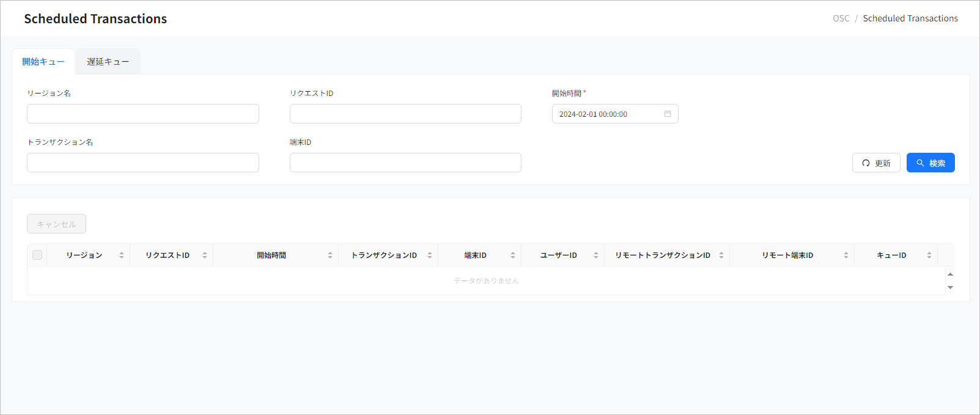The height and width of the screenshot is (415, 980).
Task: Focus the トランザクション名 text field
Action: (x=143, y=163)
